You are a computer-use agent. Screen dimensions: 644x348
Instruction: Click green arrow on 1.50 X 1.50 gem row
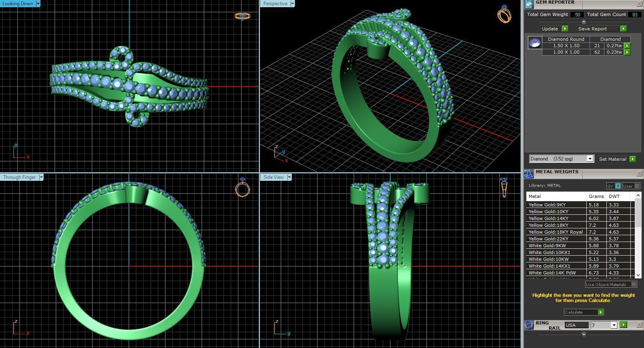pyautogui.click(x=627, y=46)
